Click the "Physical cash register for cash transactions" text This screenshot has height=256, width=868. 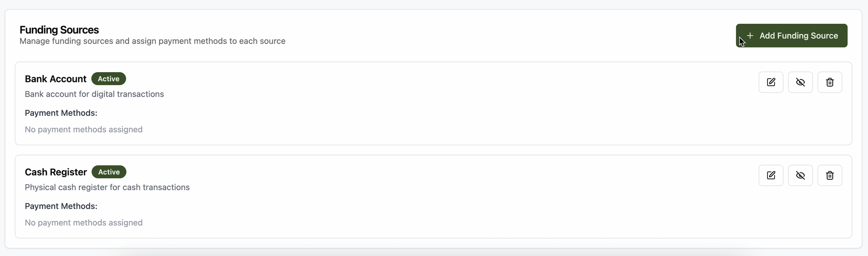coord(107,187)
